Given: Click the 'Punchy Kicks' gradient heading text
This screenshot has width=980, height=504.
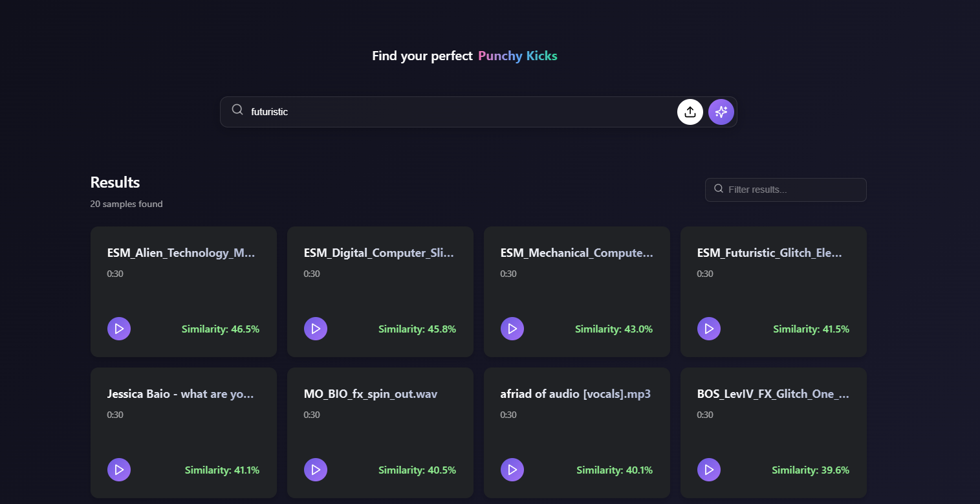Looking at the screenshot, I should (517, 56).
